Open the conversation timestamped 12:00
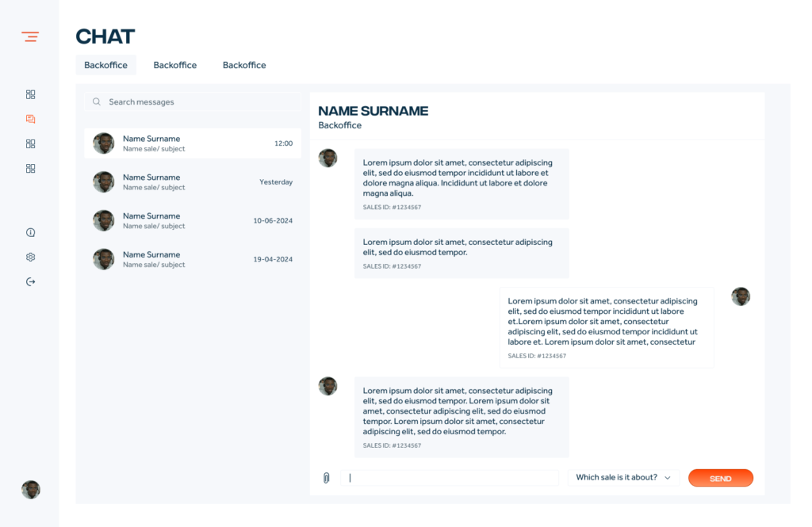This screenshot has width=812, height=527. point(192,143)
